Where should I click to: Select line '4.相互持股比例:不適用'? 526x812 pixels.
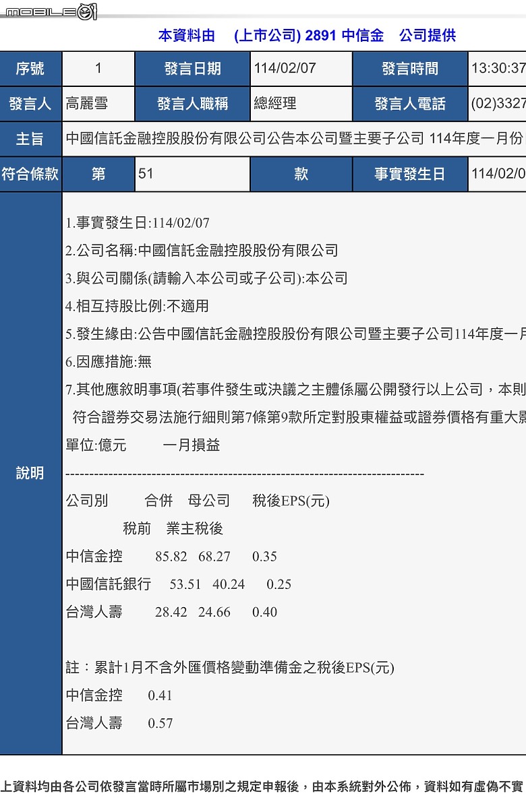click(137, 306)
